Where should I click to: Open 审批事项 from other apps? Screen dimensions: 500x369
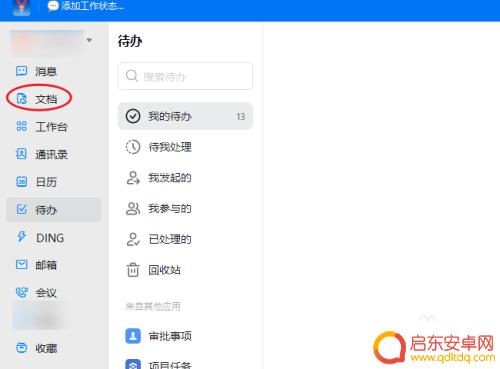185,336
